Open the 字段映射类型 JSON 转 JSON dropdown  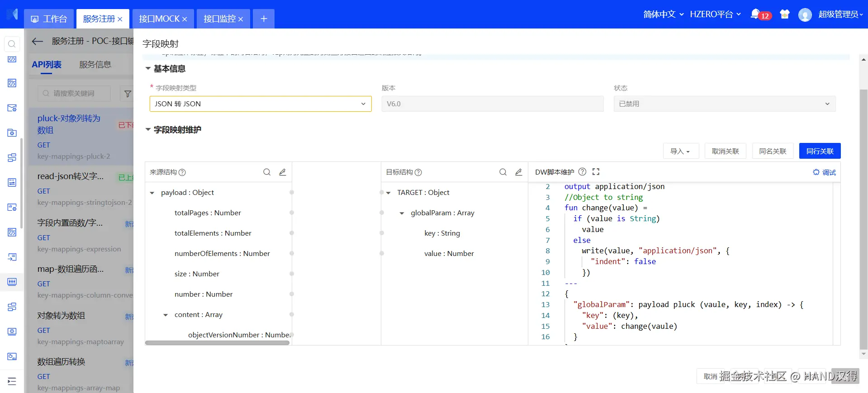(x=261, y=104)
